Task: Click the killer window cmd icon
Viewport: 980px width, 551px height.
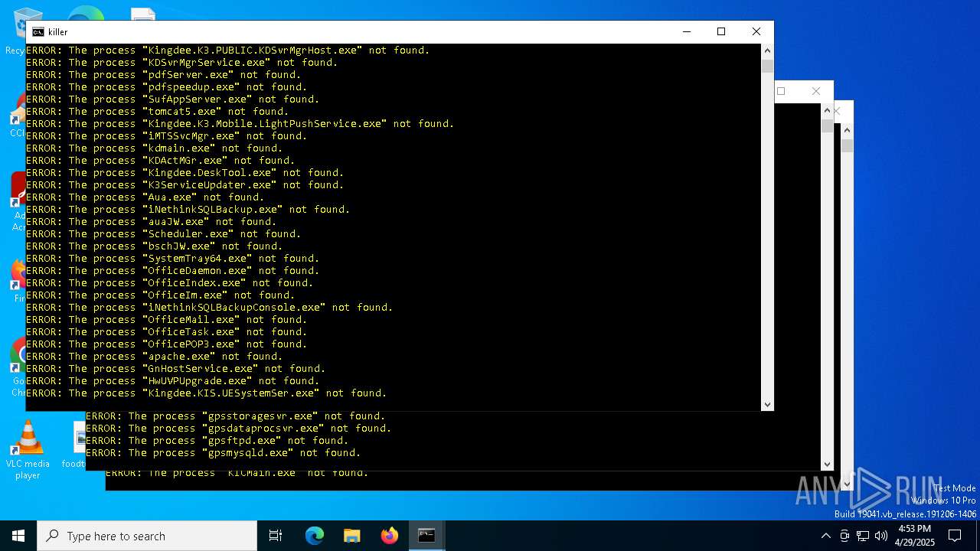Action: [38, 32]
